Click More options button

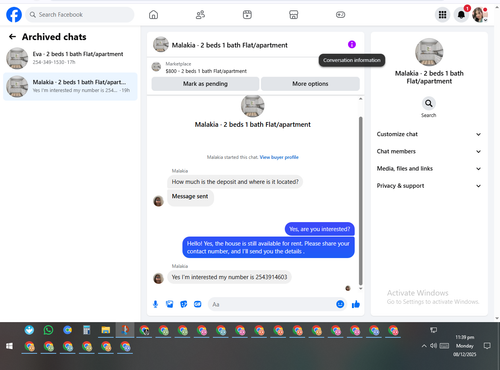coord(310,84)
